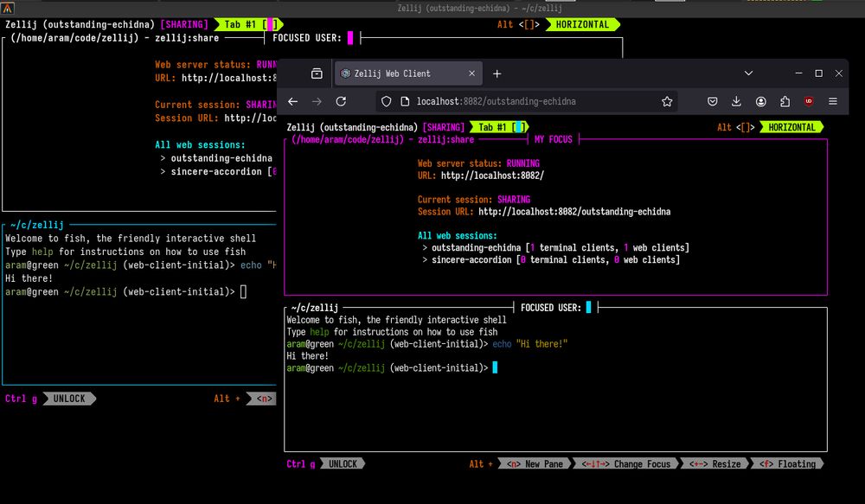Click 'Zellij (outstanding-echidna)' in web client header
This screenshot has width=865, height=504.
(x=352, y=127)
